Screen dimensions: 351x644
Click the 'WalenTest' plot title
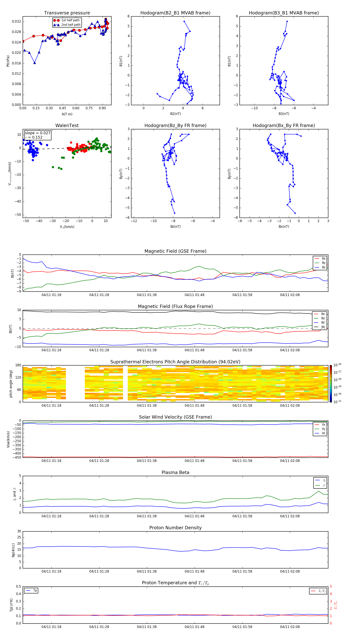click(x=67, y=125)
